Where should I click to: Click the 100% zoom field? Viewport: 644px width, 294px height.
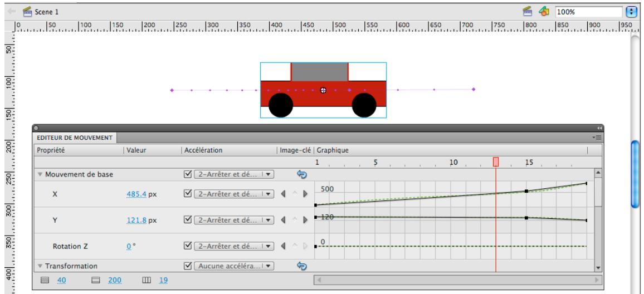tap(589, 12)
